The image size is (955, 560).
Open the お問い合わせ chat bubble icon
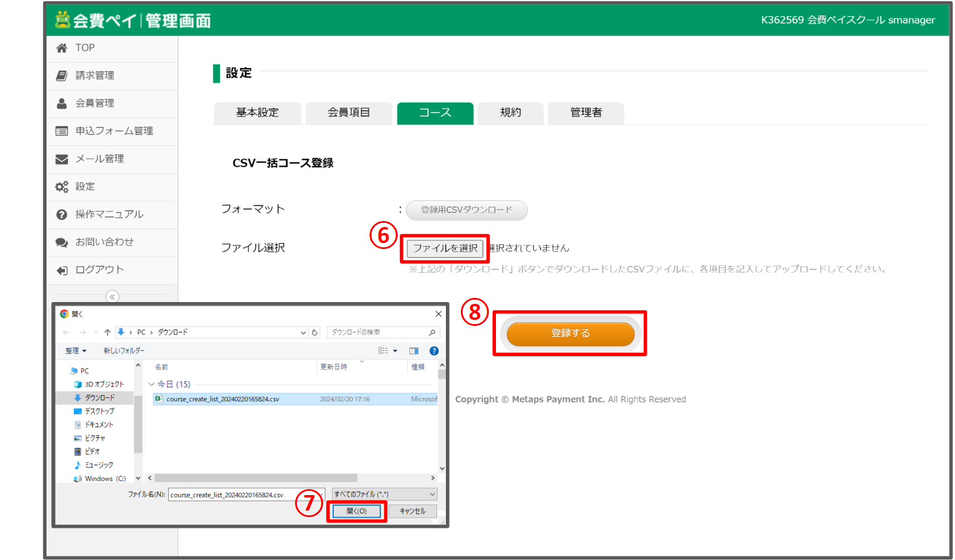click(61, 242)
